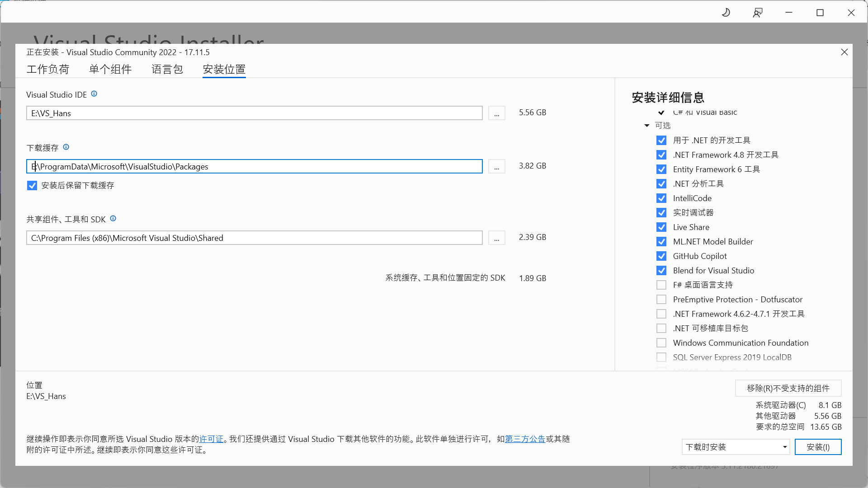Image resolution: width=868 pixels, height=488 pixels.
Task: Click info icon next to 共享组件、工具和 SDK
Action: (x=113, y=219)
